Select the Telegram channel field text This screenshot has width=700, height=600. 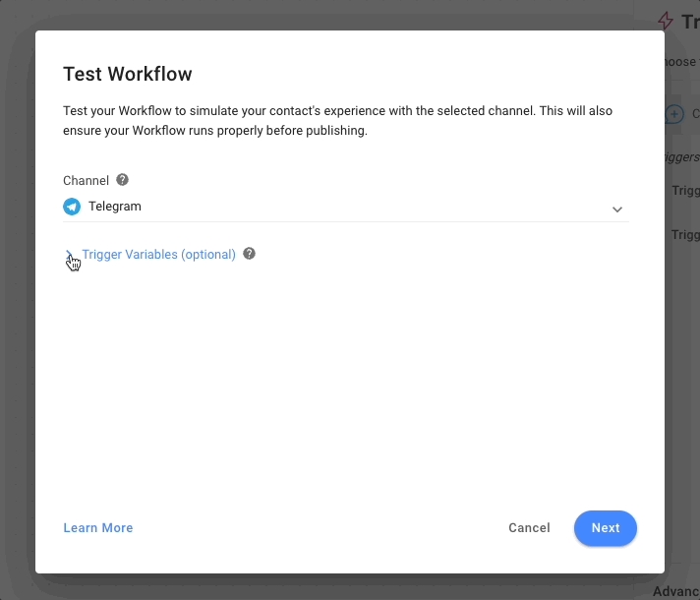[115, 207]
